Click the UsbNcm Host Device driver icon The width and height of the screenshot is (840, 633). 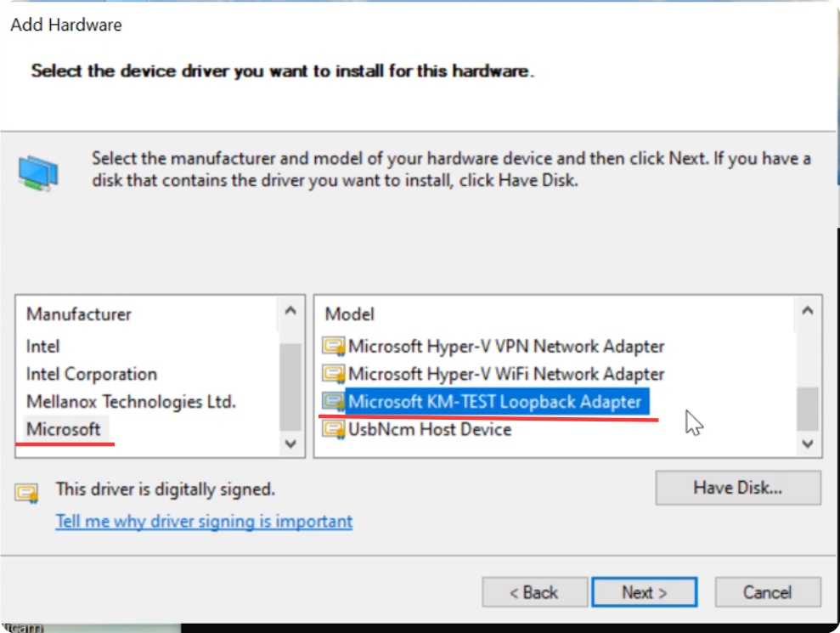[334, 429]
